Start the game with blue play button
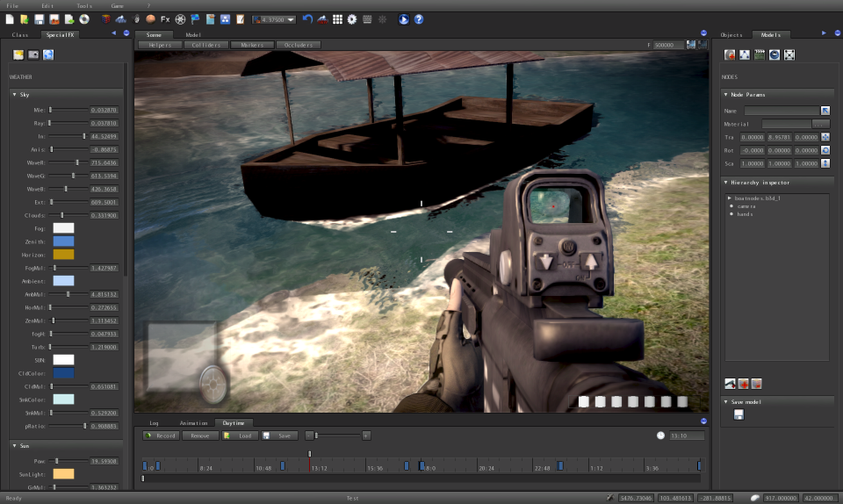 404,19
